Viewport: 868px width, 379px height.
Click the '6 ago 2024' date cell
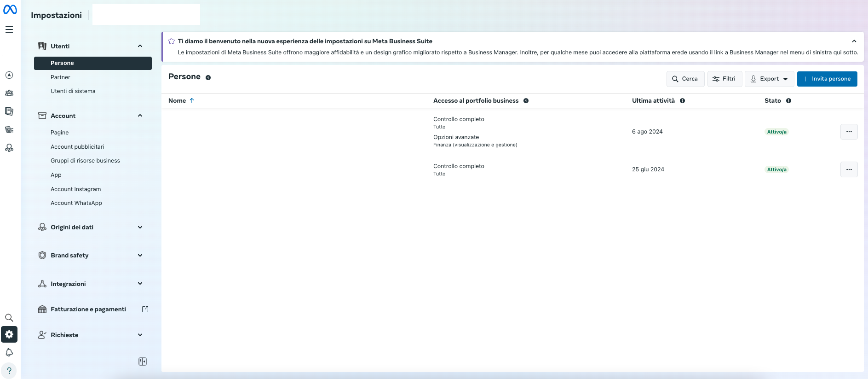pos(647,132)
